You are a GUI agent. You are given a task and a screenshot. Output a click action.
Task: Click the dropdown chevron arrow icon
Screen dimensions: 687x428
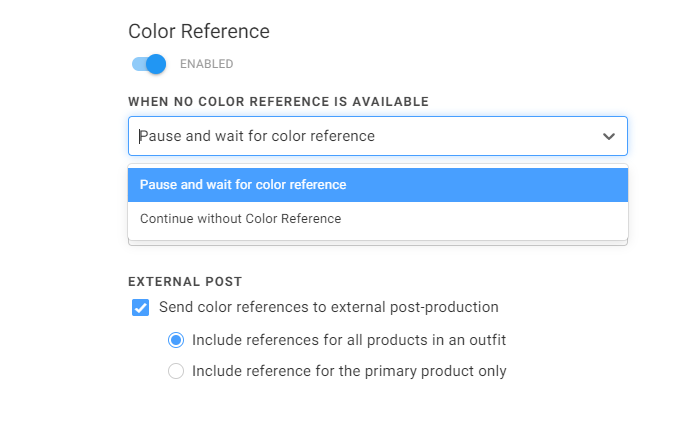(609, 136)
